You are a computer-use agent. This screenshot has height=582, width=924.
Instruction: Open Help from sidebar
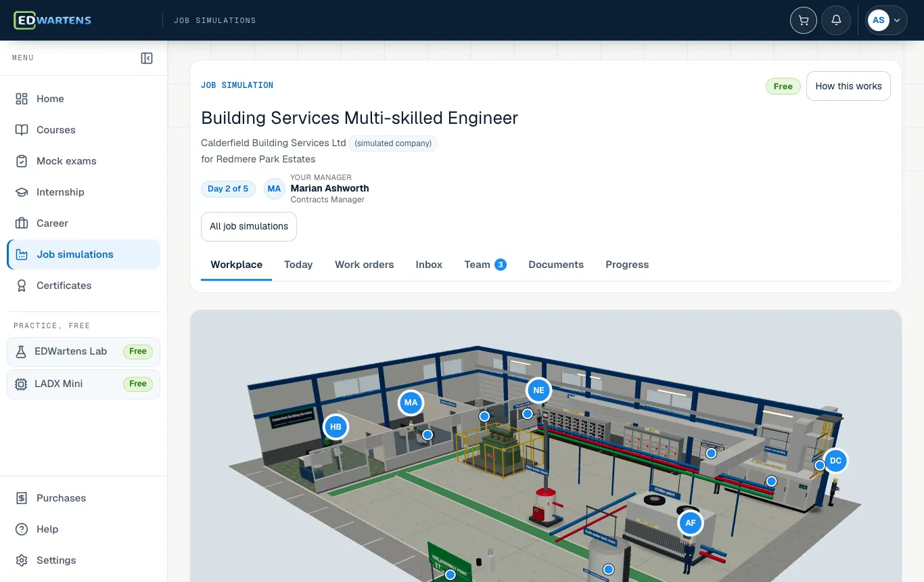click(84, 529)
